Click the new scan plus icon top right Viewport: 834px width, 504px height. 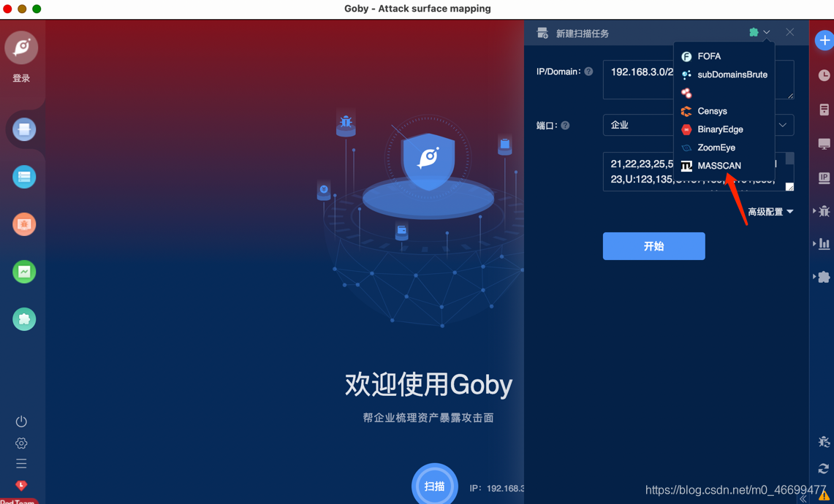click(825, 40)
